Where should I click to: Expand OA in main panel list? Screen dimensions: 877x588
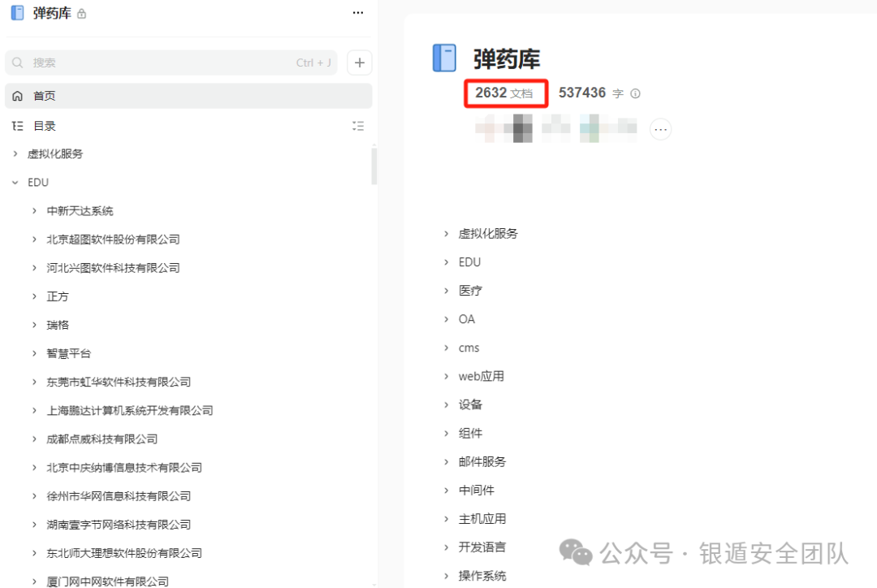446,319
